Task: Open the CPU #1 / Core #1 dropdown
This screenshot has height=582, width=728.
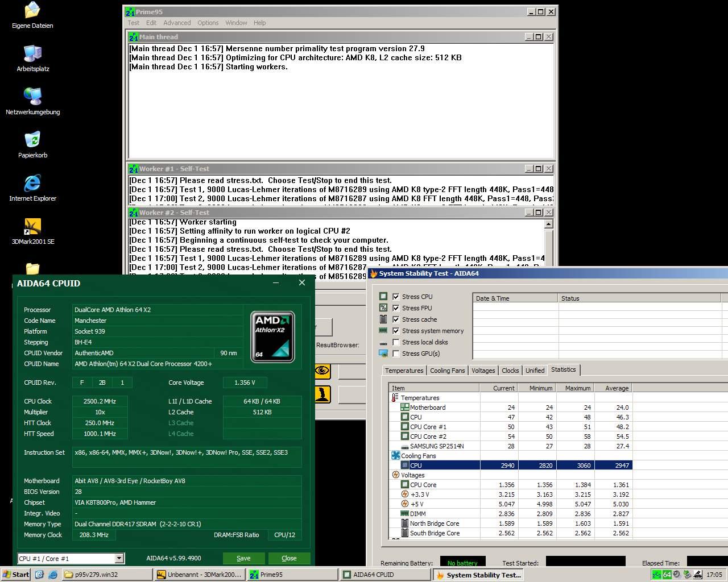Action: pyautogui.click(x=119, y=558)
